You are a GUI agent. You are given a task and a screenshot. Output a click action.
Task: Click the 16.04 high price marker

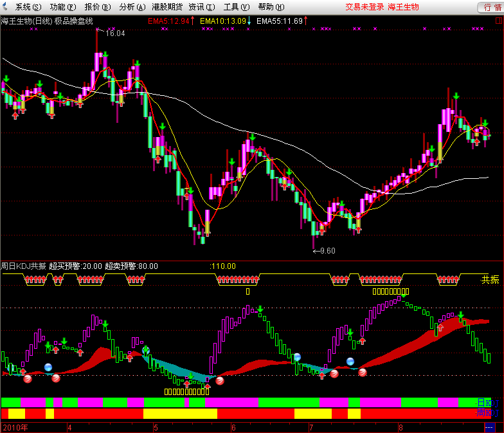coord(114,33)
